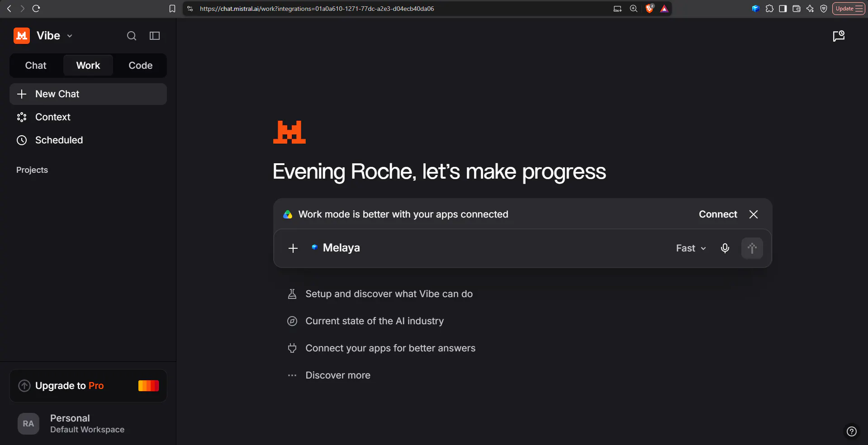Open the Brave Shields lion icon

[650, 9]
